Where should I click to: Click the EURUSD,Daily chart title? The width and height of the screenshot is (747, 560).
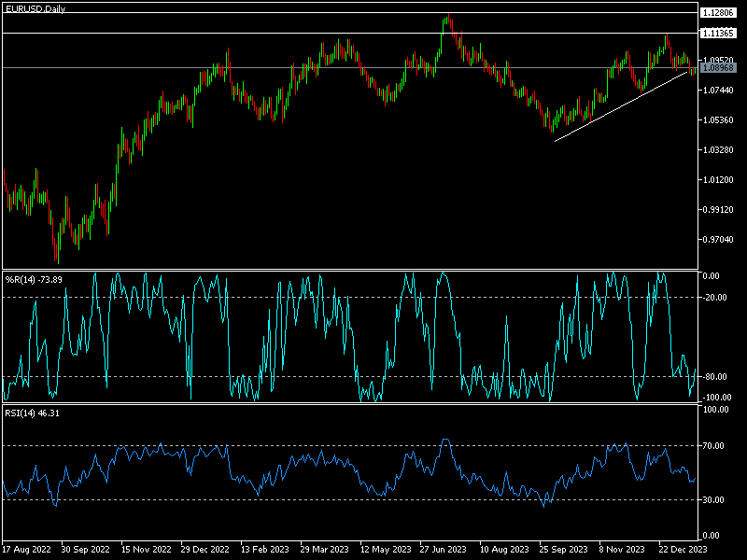coord(35,8)
